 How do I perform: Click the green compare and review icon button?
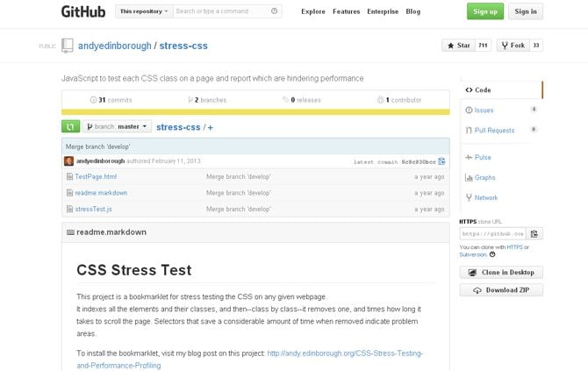(70, 126)
